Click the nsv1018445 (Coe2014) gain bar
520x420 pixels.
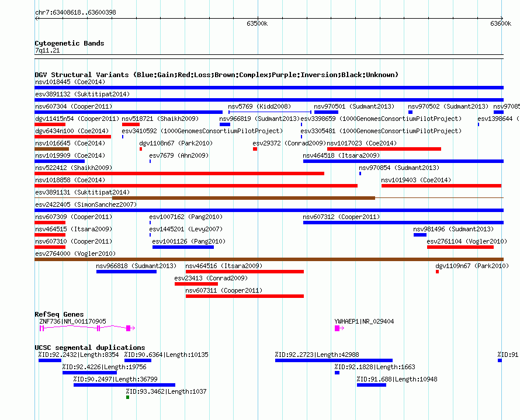coord(269,88)
